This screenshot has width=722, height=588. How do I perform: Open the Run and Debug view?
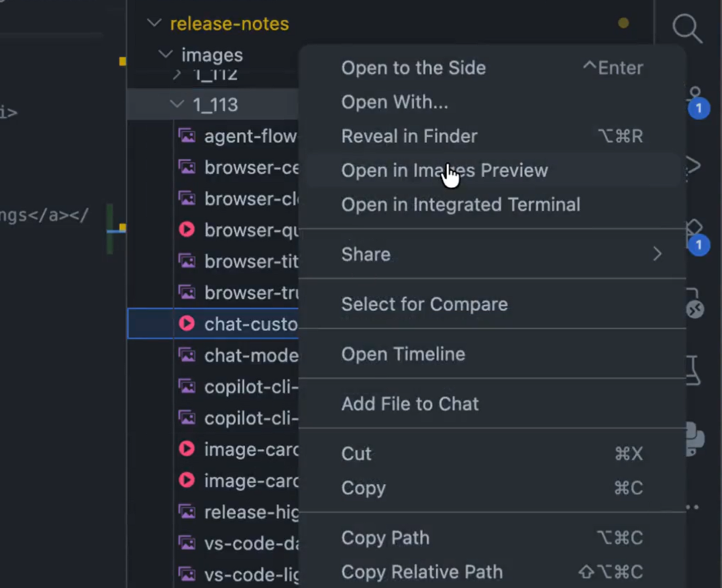[694, 164]
